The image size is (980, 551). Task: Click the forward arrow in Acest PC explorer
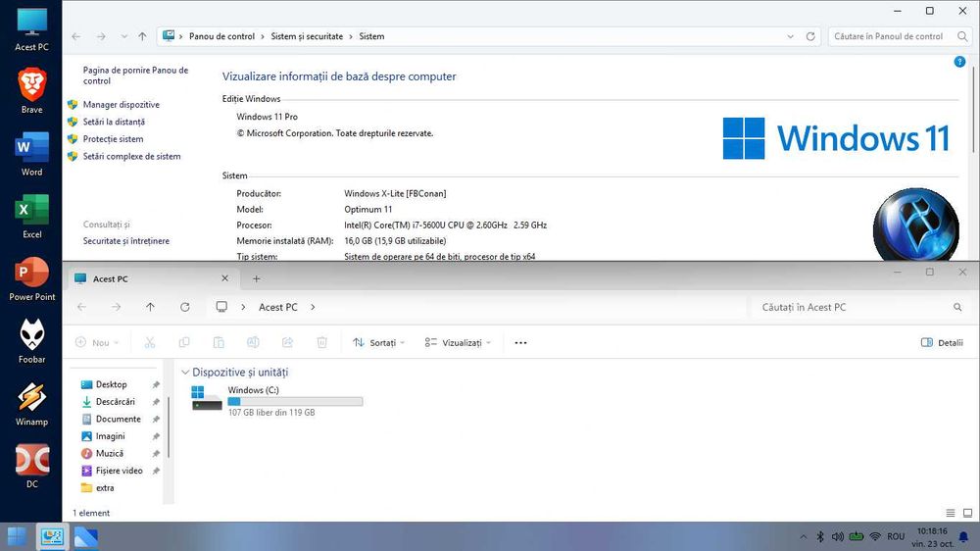pos(117,307)
